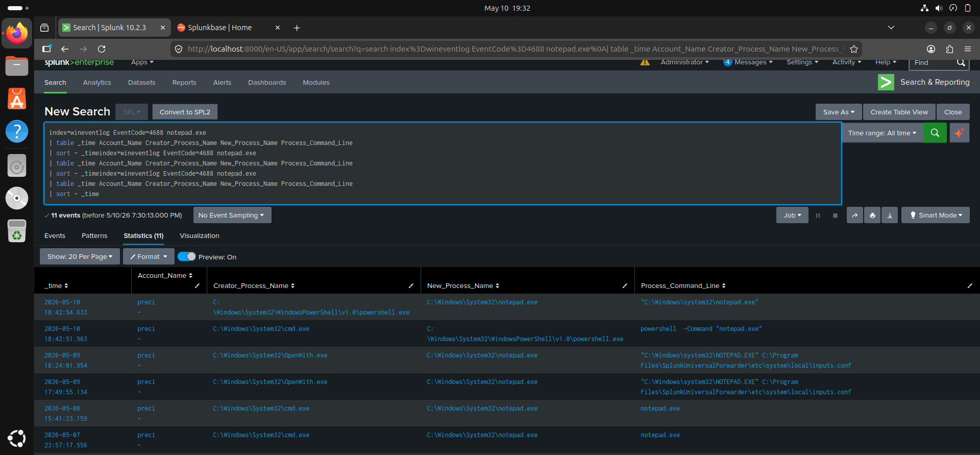Image resolution: width=980 pixels, height=455 pixels.
Task: Run search with green magnifier button
Action: [935, 133]
